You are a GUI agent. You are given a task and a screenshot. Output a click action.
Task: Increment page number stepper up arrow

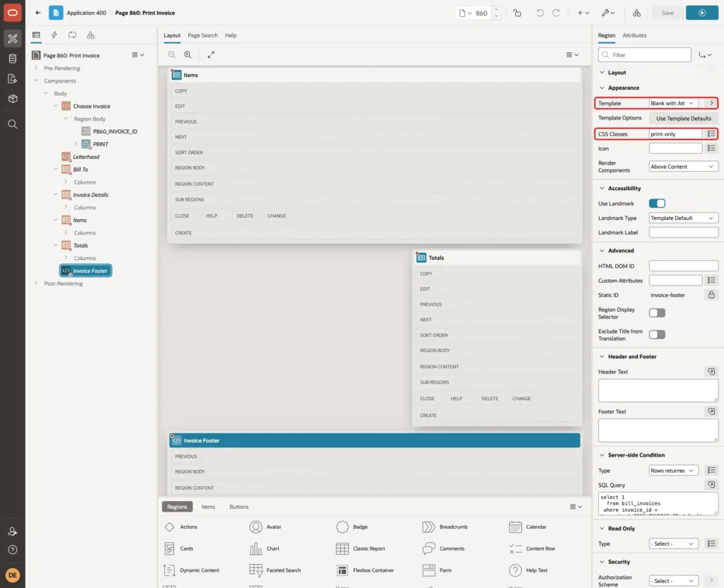(x=496, y=10)
